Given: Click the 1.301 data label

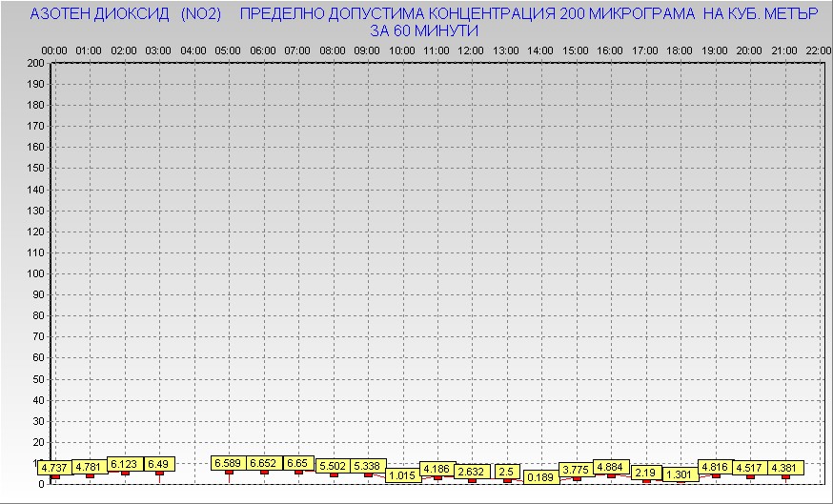Looking at the screenshot, I should pos(681,474).
